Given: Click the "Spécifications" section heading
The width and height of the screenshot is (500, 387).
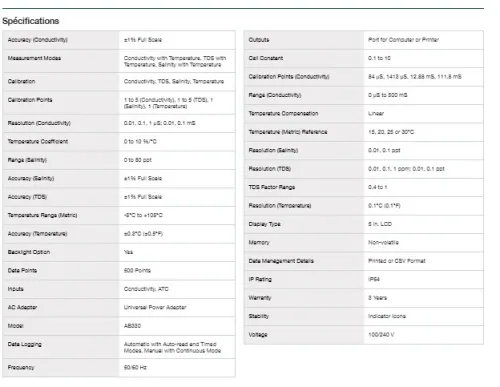Looking at the screenshot, I should click(31, 21).
